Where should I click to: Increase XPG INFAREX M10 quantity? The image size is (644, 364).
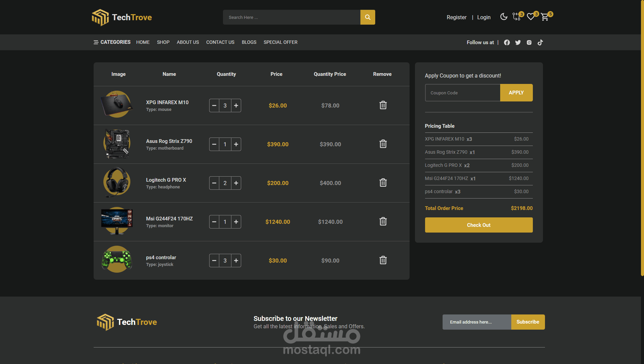coord(236,105)
